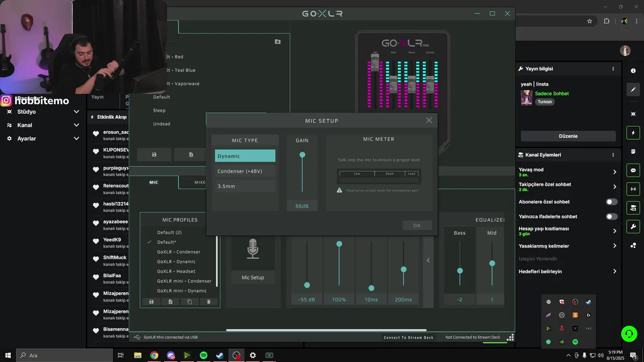Click the green headset support button
This screenshot has width=644, height=362.
click(628, 333)
